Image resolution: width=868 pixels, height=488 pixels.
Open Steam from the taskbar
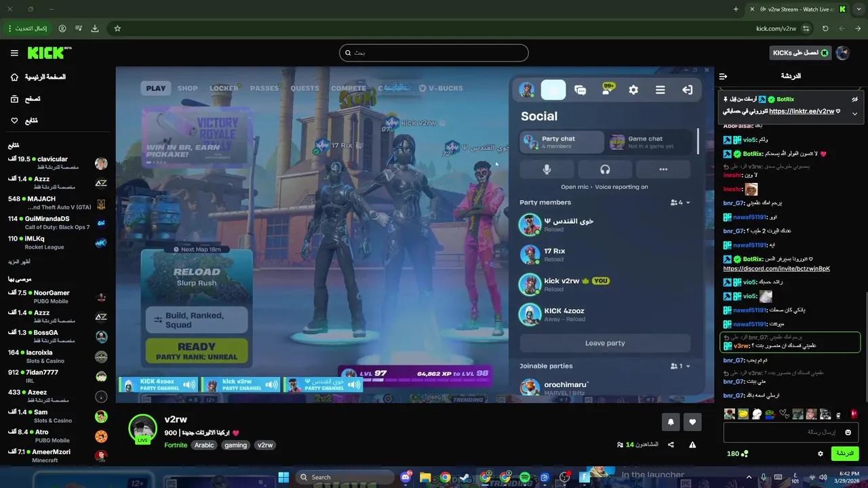(465, 477)
